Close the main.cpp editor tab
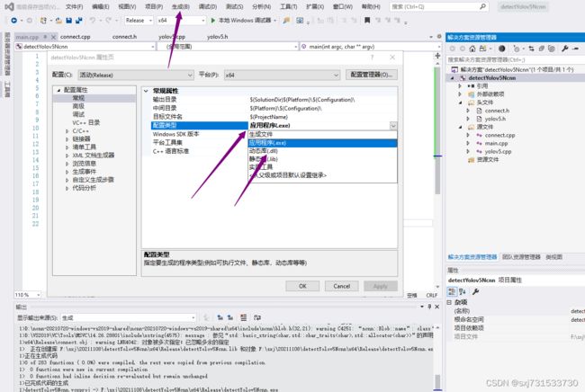585x392 pixels. tap(53, 37)
